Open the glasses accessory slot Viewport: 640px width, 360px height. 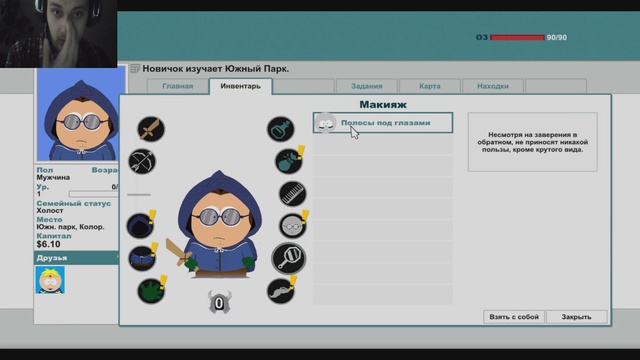(x=293, y=225)
